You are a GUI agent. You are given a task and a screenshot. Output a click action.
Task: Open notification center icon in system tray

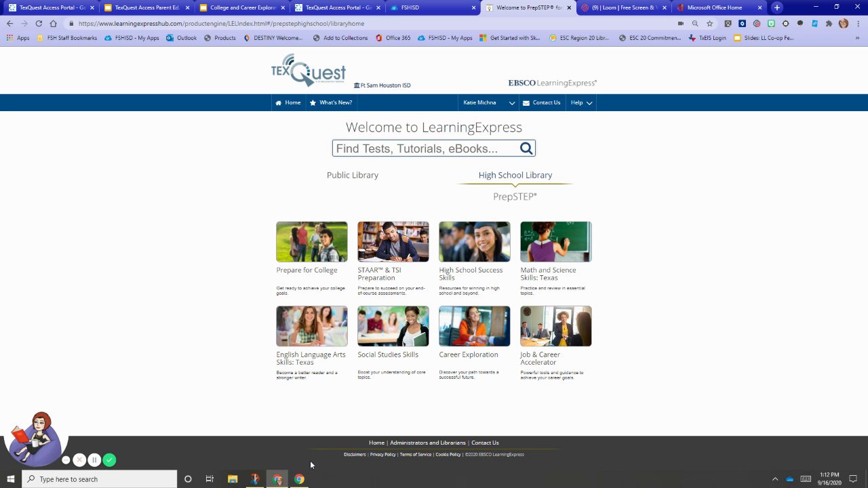(x=853, y=479)
